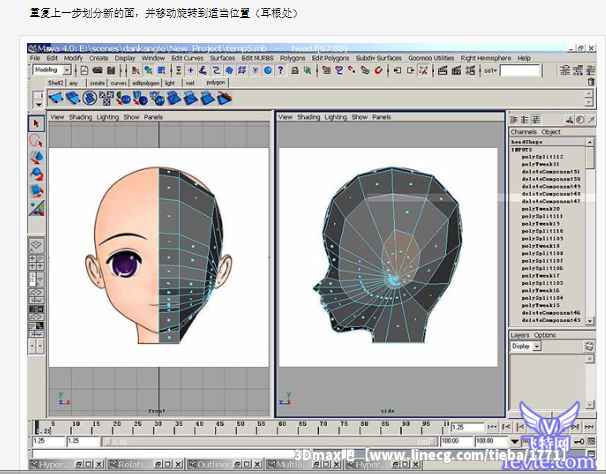Activate the Scale tool in toolbox

coord(36,191)
